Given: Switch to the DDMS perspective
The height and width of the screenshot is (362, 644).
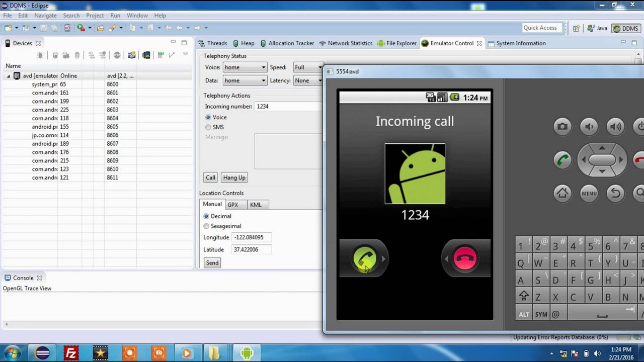Looking at the screenshot, I should click(625, 29).
